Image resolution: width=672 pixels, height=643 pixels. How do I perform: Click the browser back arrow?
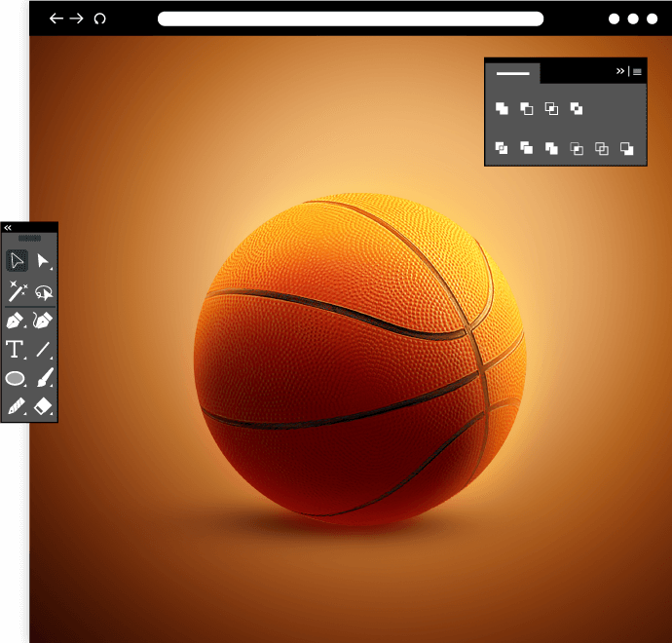pos(56,19)
